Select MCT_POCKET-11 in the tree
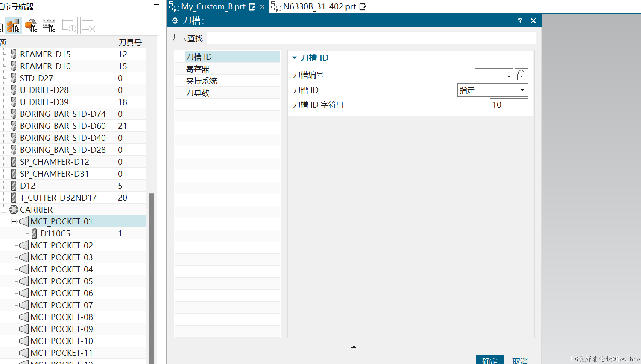 pyautogui.click(x=61, y=353)
